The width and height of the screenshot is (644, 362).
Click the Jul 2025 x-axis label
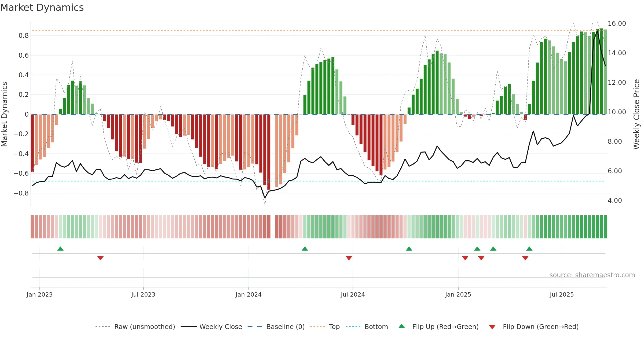pos(562,294)
